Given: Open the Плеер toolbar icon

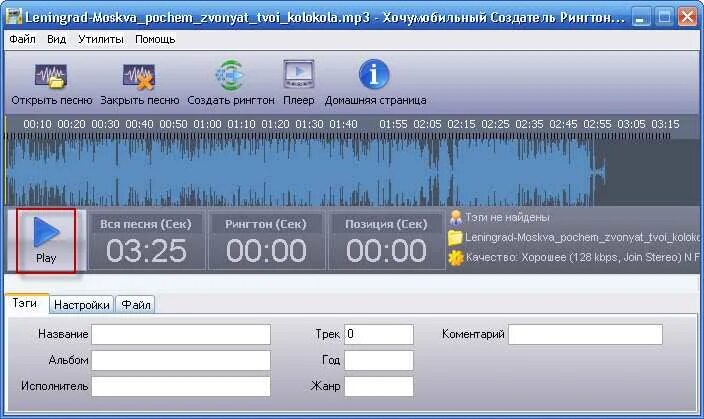Looking at the screenshot, I should click(299, 75).
